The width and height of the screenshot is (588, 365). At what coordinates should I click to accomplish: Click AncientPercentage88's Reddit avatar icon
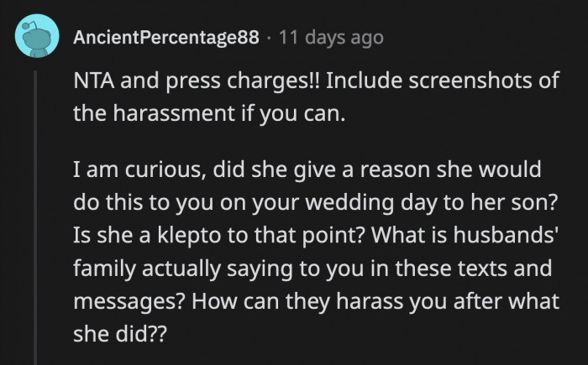coord(37,37)
